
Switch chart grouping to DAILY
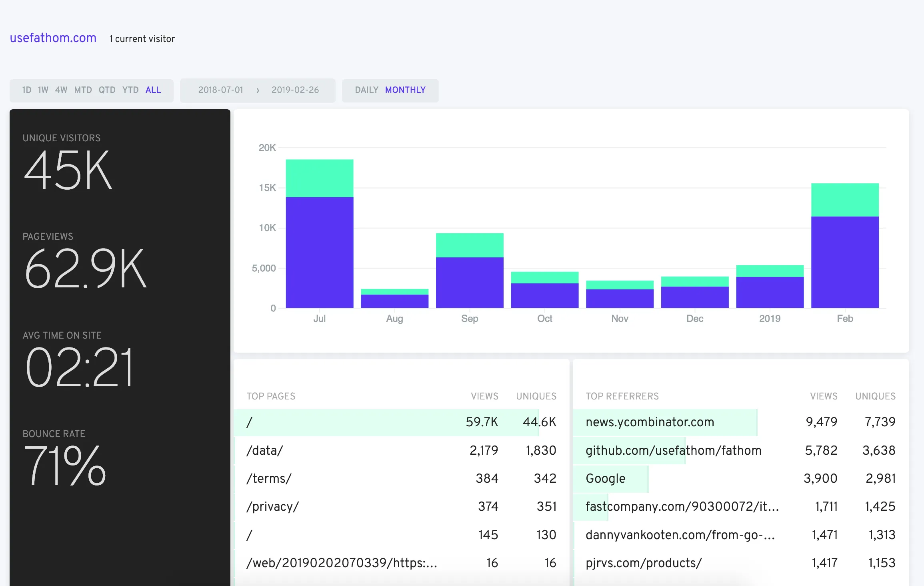click(366, 90)
